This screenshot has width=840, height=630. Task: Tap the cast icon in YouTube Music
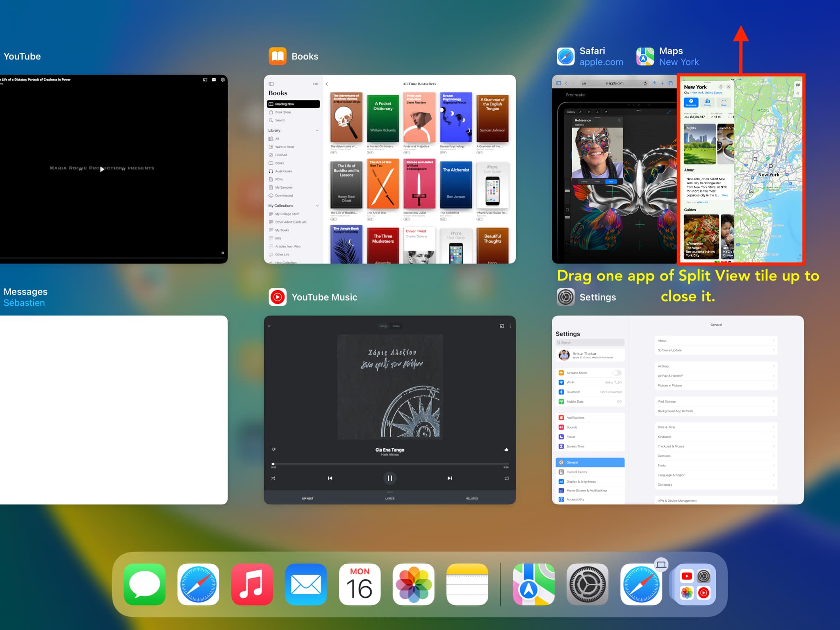[x=502, y=326]
